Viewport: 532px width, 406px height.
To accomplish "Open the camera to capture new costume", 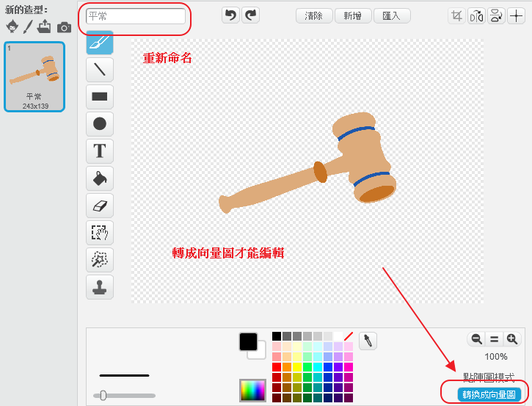I will (x=65, y=27).
